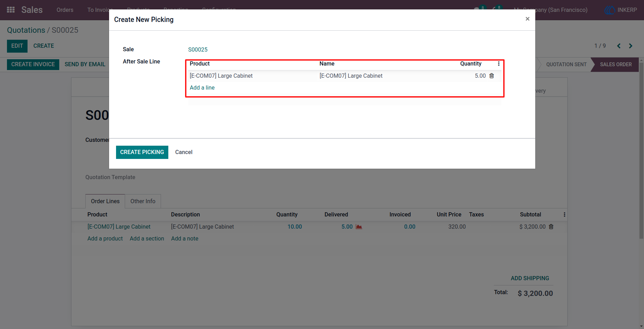
Task: Open delivered quantity forecast chart icon
Action: pos(359,227)
